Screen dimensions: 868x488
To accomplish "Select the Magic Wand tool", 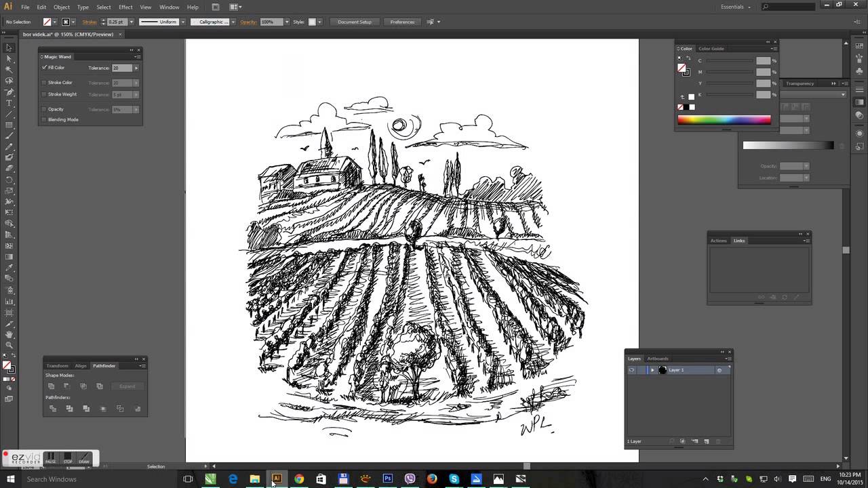I will (9, 70).
